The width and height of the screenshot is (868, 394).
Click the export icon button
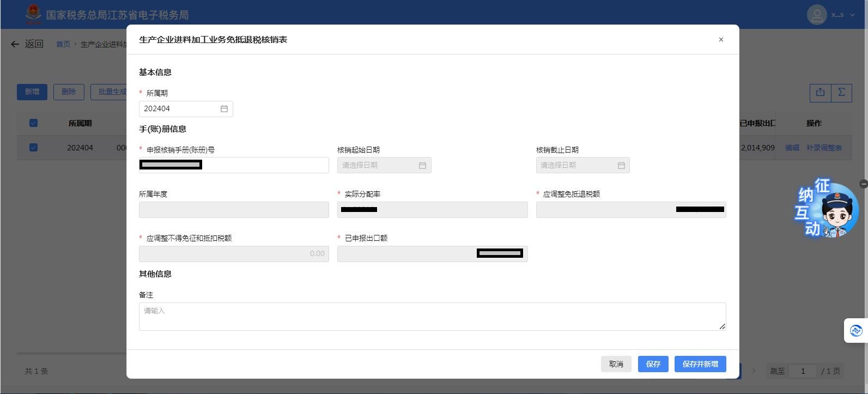(820, 92)
